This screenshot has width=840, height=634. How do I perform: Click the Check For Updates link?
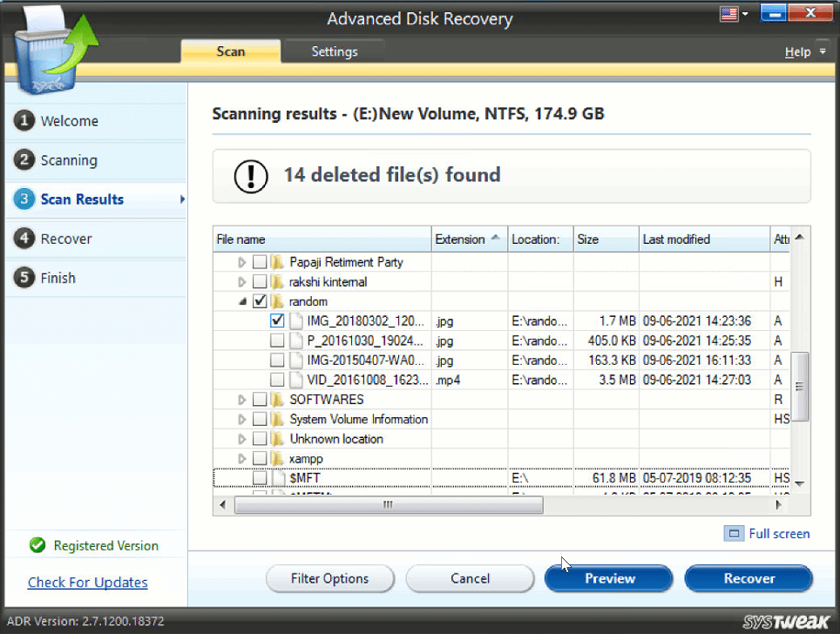(x=86, y=582)
